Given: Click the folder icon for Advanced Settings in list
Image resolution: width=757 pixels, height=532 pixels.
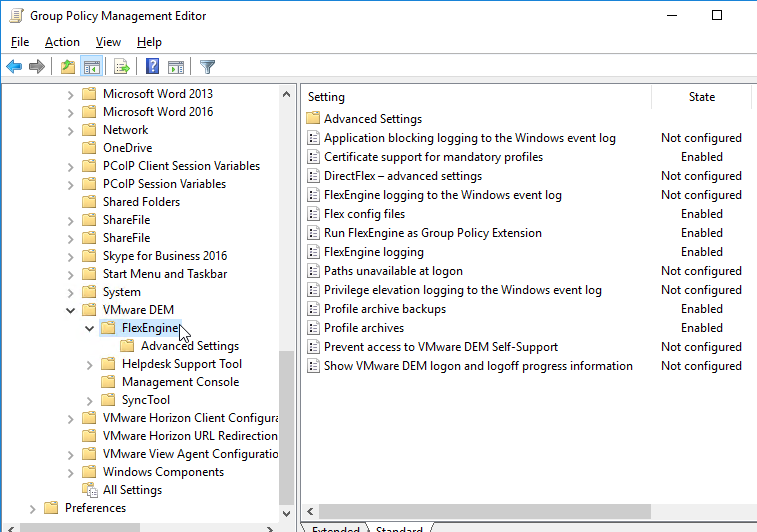Looking at the screenshot, I should click(x=313, y=118).
